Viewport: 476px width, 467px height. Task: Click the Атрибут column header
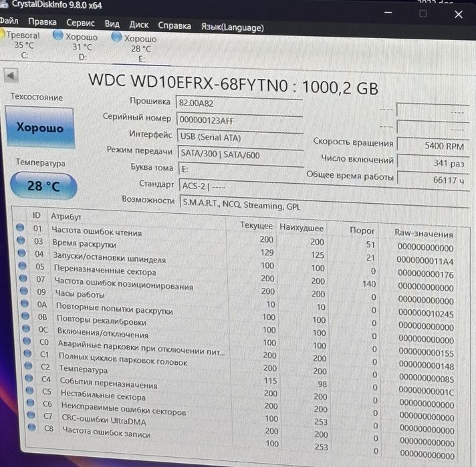(x=66, y=216)
